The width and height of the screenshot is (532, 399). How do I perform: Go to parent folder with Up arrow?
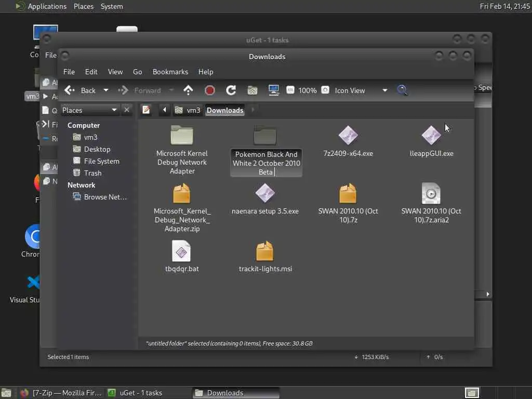pyautogui.click(x=188, y=90)
